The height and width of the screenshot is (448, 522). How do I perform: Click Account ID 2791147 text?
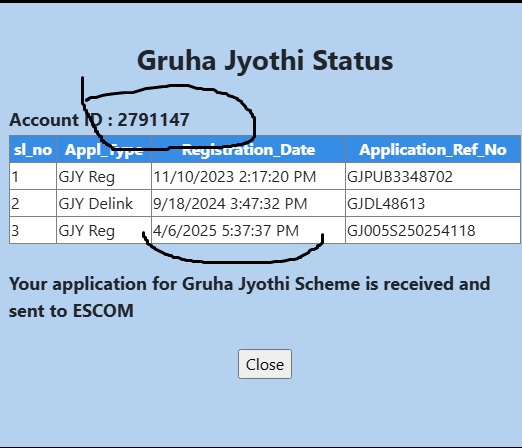(99, 120)
